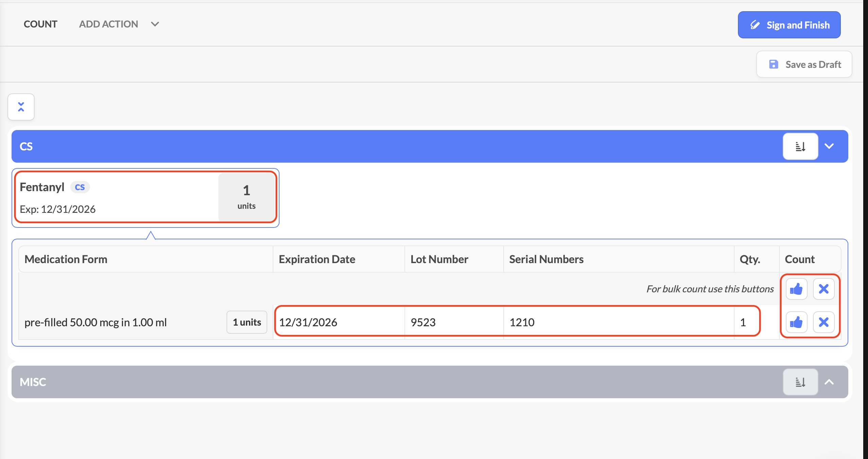Click the 1 units badge in medication row

(247, 322)
